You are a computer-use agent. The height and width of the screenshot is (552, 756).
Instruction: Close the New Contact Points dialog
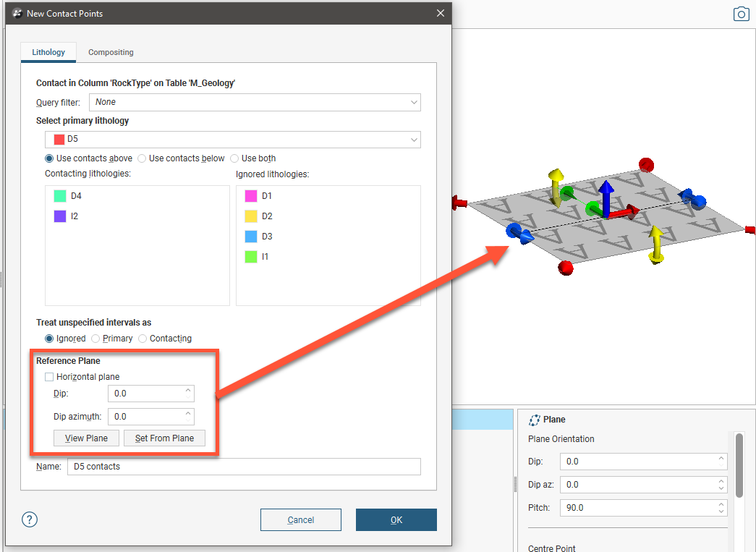pyautogui.click(x=440, y=13)
